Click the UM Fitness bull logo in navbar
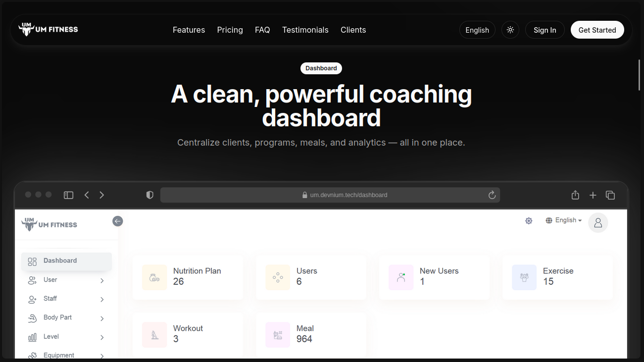The height and width of the screenshot is (362, 644). click(26, 30)
